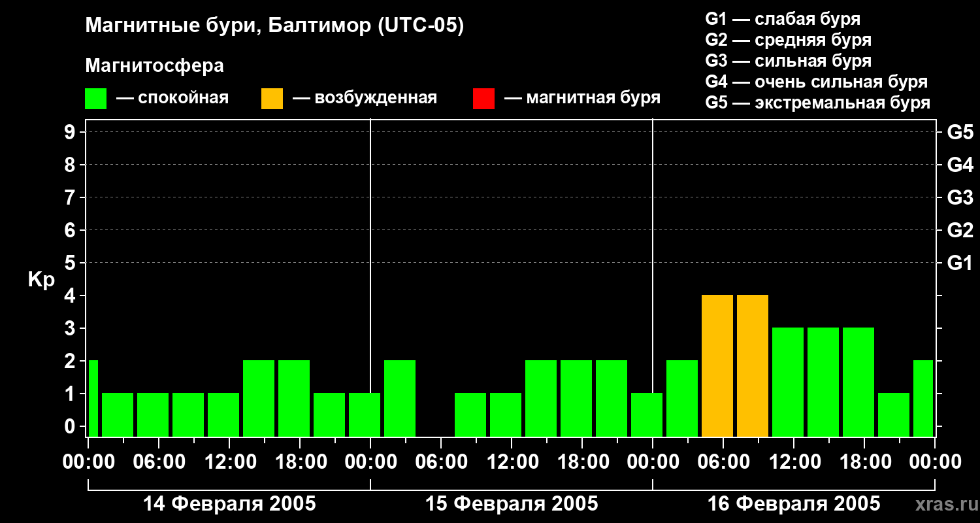Click the 18:00 time label for 14 Февраля

click(300, 462)
